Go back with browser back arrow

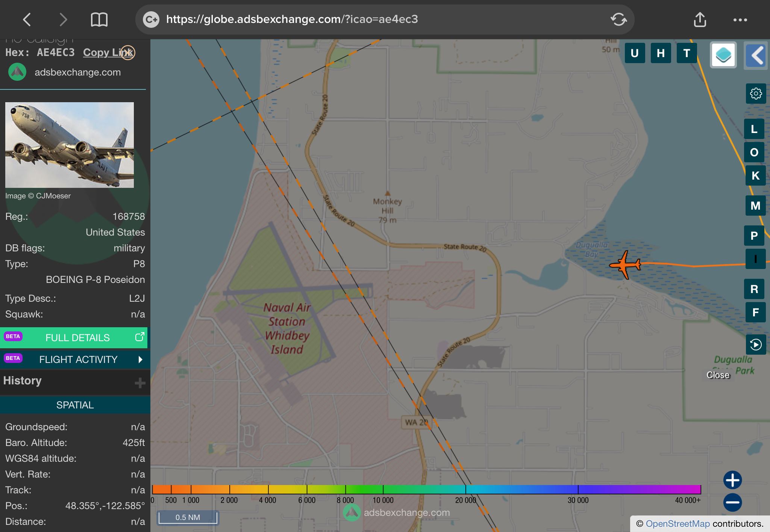point(27,20)
